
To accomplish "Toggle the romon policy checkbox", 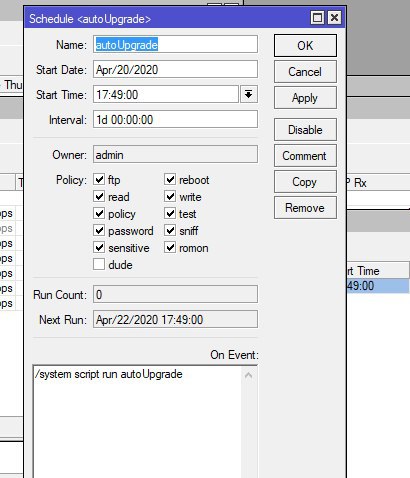I will [x=170, y=247].
